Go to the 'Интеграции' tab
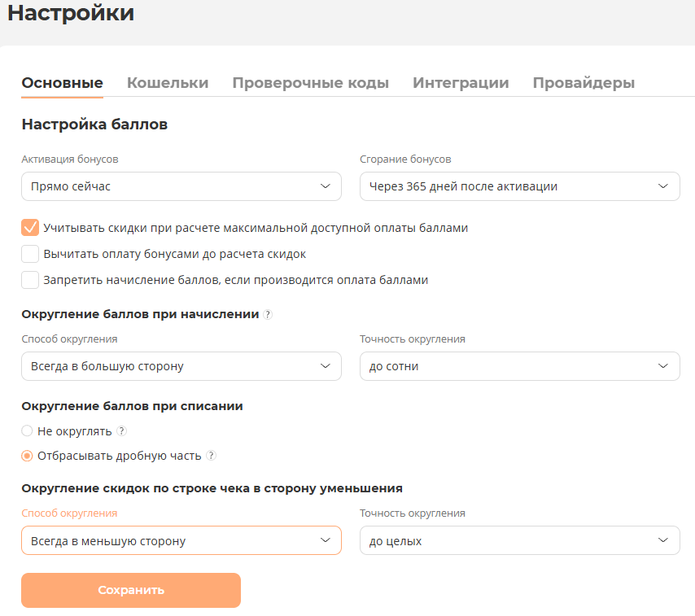 pos(461,83)
